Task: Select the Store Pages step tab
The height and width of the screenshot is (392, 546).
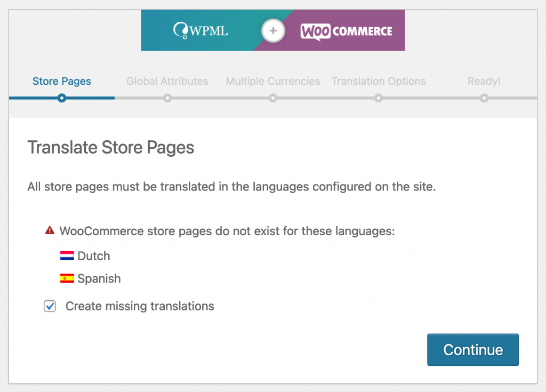Action: 62,81
